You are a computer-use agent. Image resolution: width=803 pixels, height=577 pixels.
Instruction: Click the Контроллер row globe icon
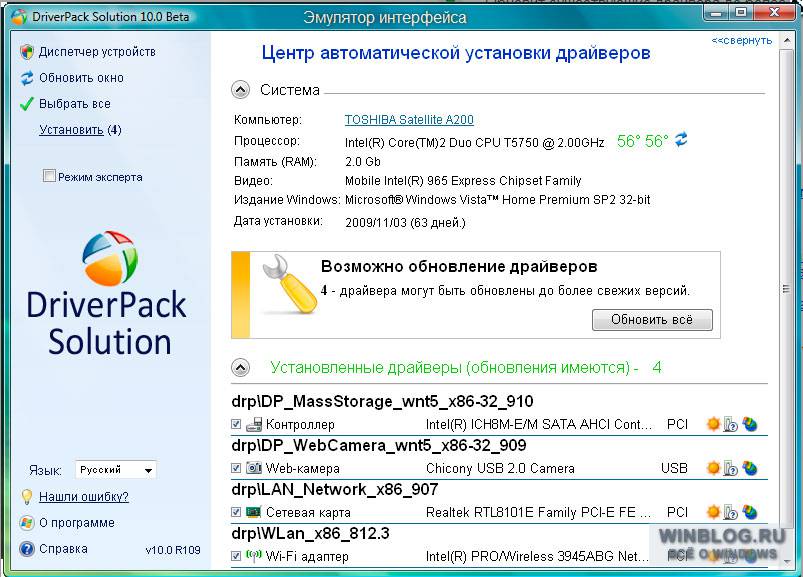click(750, 424)
